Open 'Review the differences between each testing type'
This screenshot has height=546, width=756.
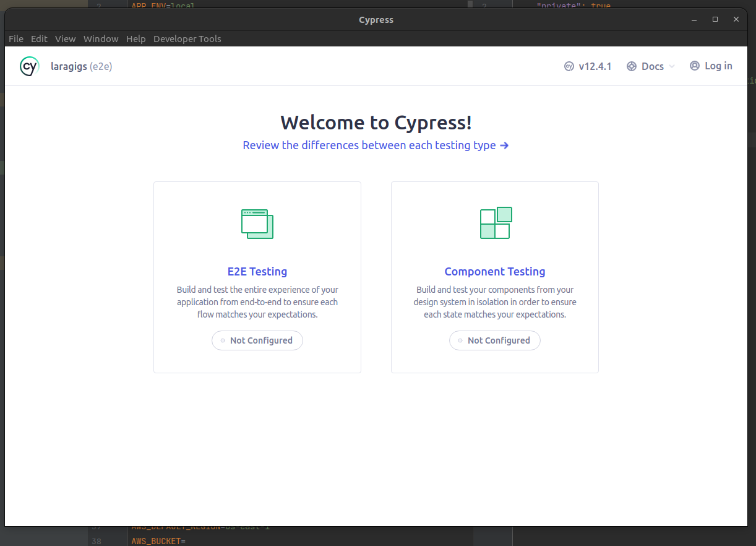click(376, 145)
